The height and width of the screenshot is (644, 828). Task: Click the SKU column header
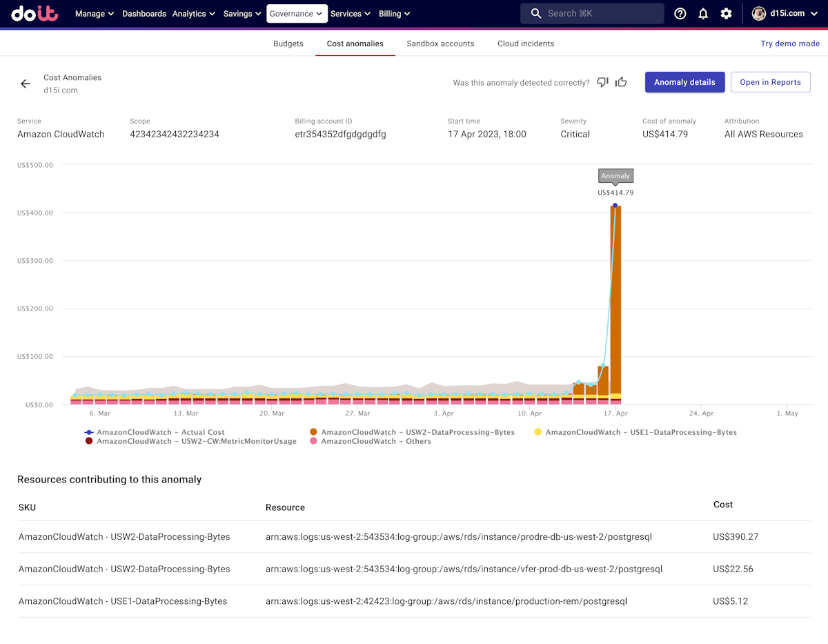tap(27, 507)
